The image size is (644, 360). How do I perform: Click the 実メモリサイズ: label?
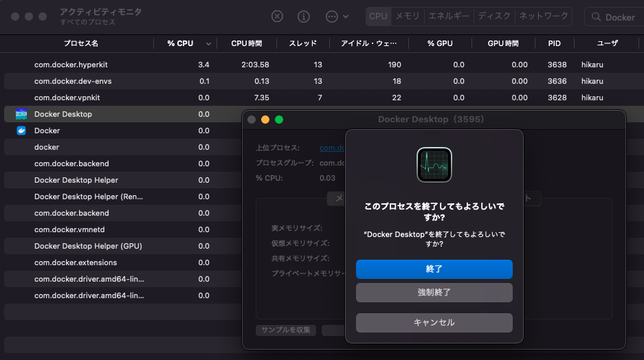(x=296, y=228)
